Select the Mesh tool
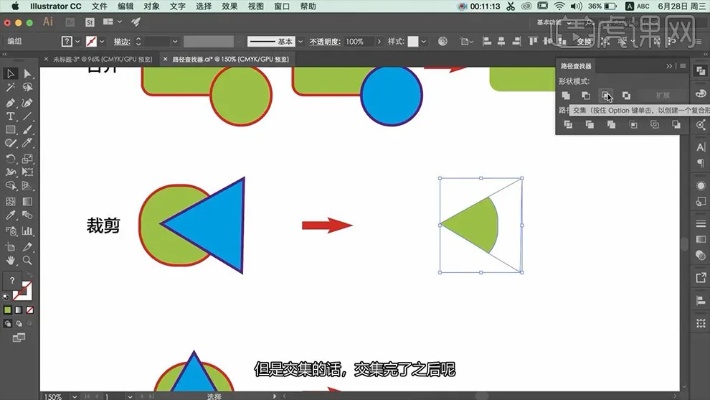Image resolution: width=710 pixels, height=400 pixels. pyautogui.click(x=10, y=201)
